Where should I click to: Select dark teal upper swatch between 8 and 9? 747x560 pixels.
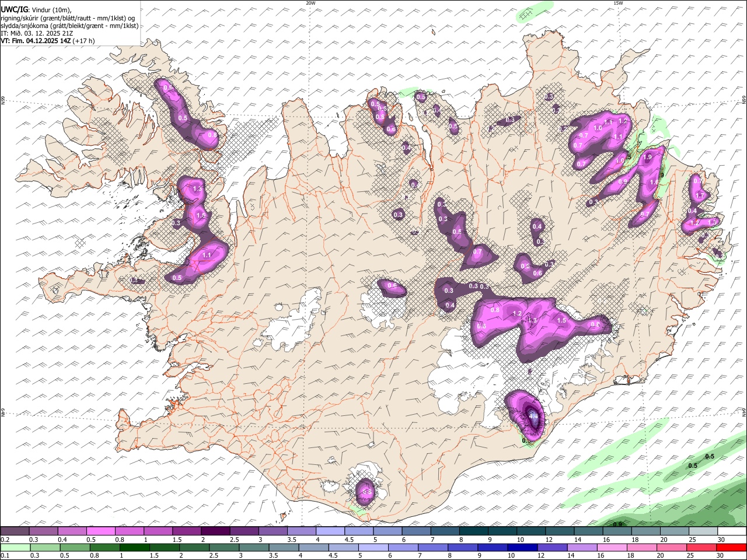coord(474,531)
